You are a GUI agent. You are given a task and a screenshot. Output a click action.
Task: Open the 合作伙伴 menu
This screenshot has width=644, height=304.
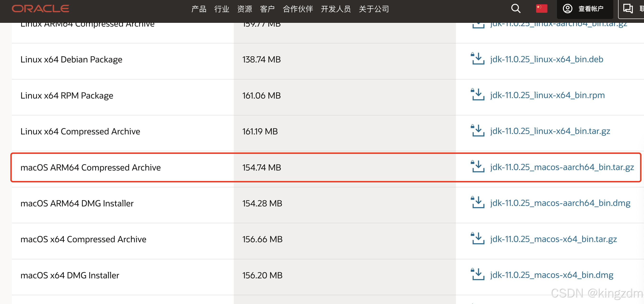[x=298, y=9]
